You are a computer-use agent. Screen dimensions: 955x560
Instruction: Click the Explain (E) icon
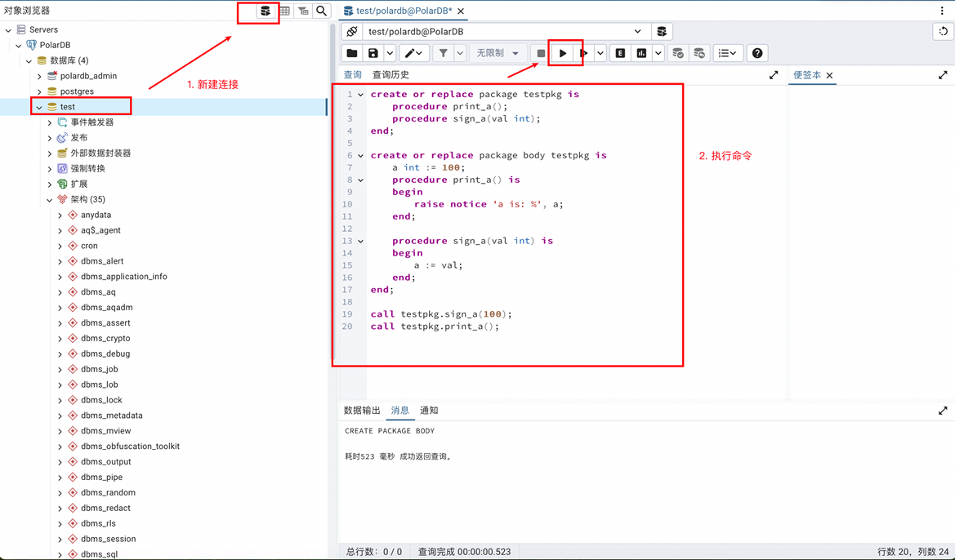pos(620,53)
